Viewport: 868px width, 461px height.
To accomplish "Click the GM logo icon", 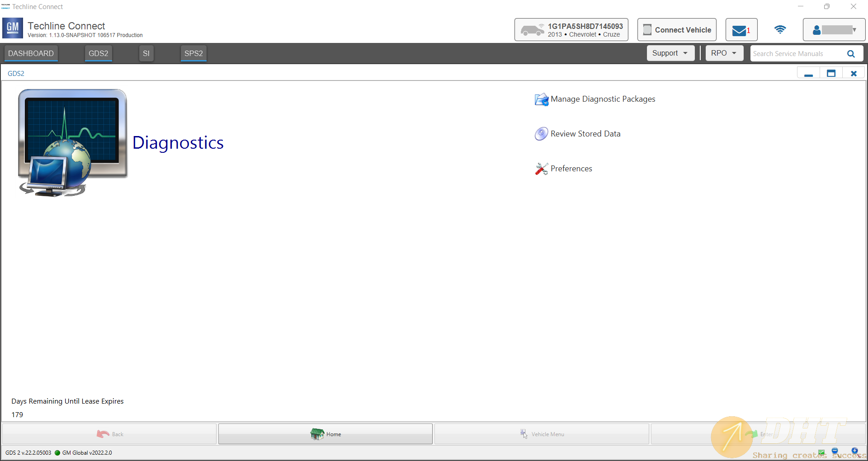I will [x=13, y=28].
